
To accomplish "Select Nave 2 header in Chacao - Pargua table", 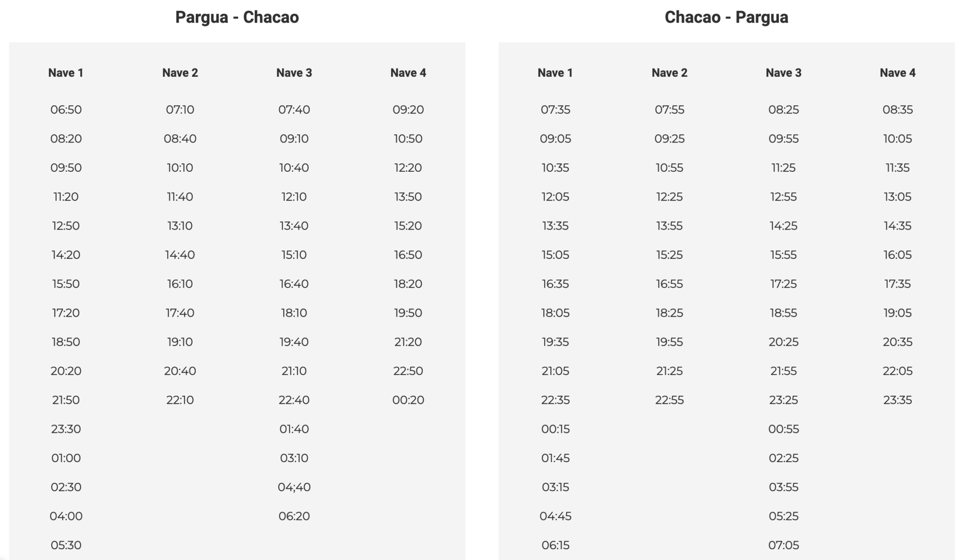I will [x=669, y=73].
